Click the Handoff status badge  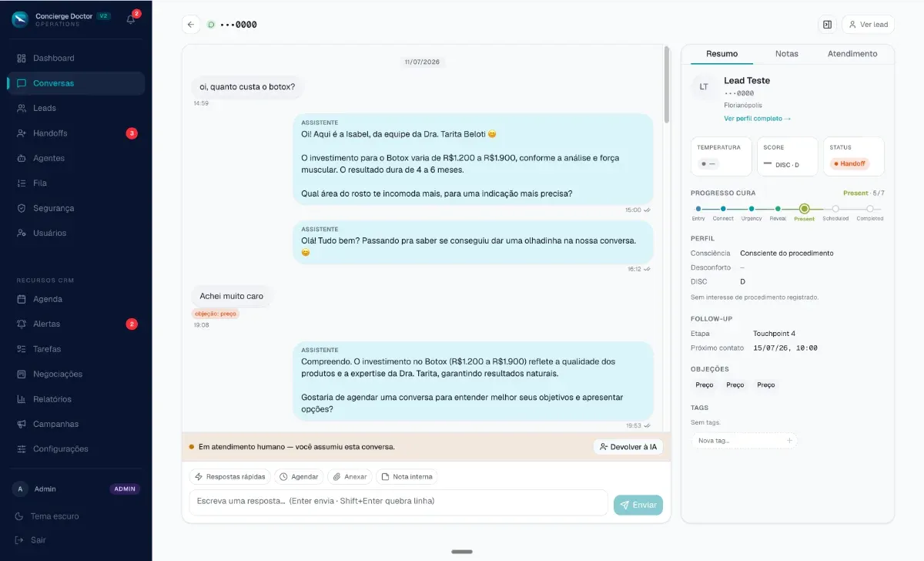pyautogui.click(x=849, y=163)
